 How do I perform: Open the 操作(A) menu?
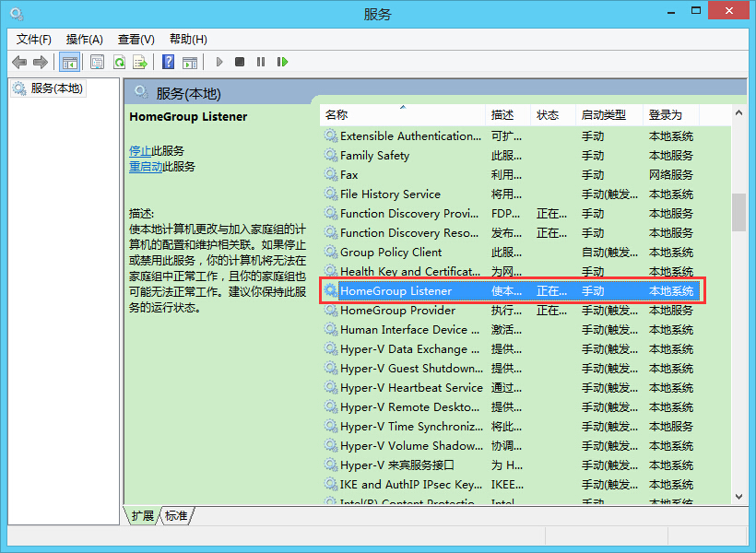(x=84, y=39)
